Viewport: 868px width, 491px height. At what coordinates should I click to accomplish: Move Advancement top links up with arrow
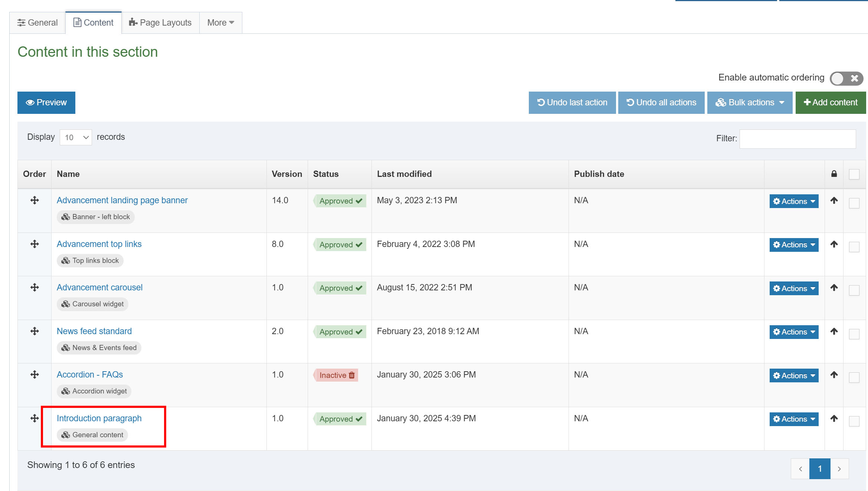(x=834, y=244)
